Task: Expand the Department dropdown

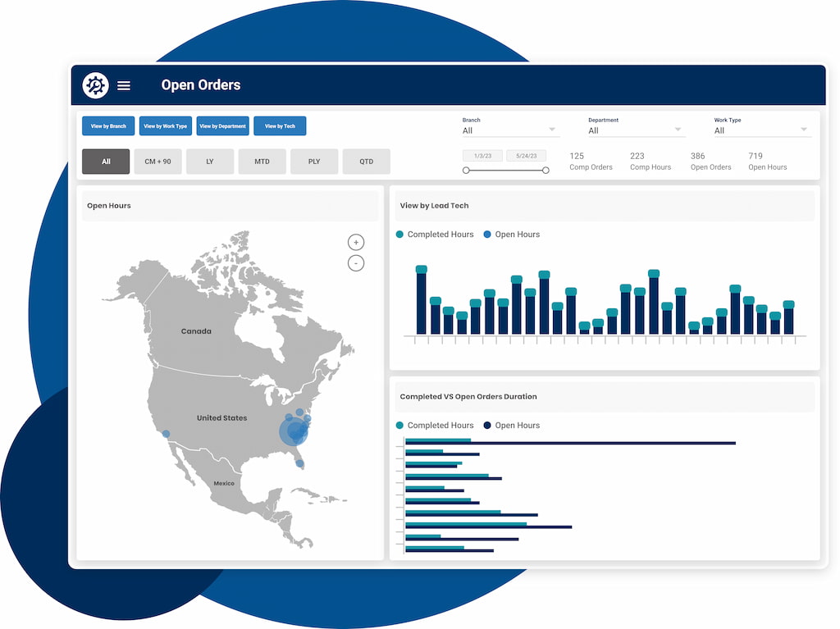Action: pyautogui.click(x=636, y=130)
